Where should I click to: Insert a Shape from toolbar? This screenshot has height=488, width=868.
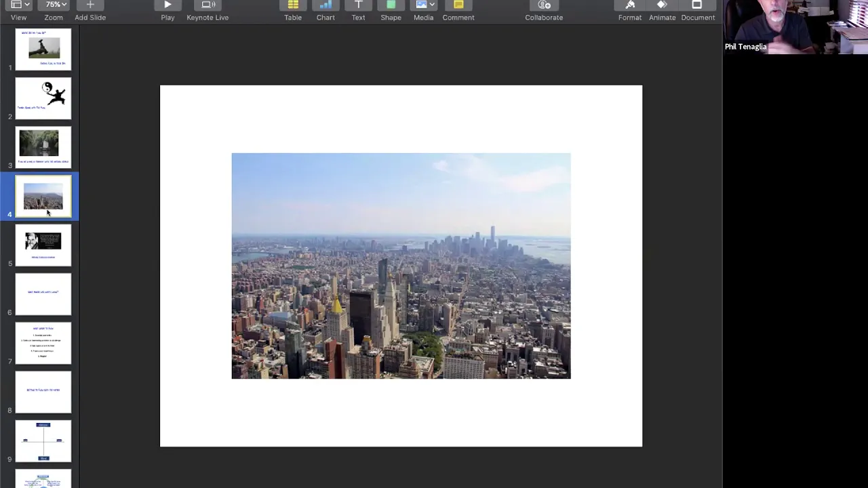(x=391, y=5)
